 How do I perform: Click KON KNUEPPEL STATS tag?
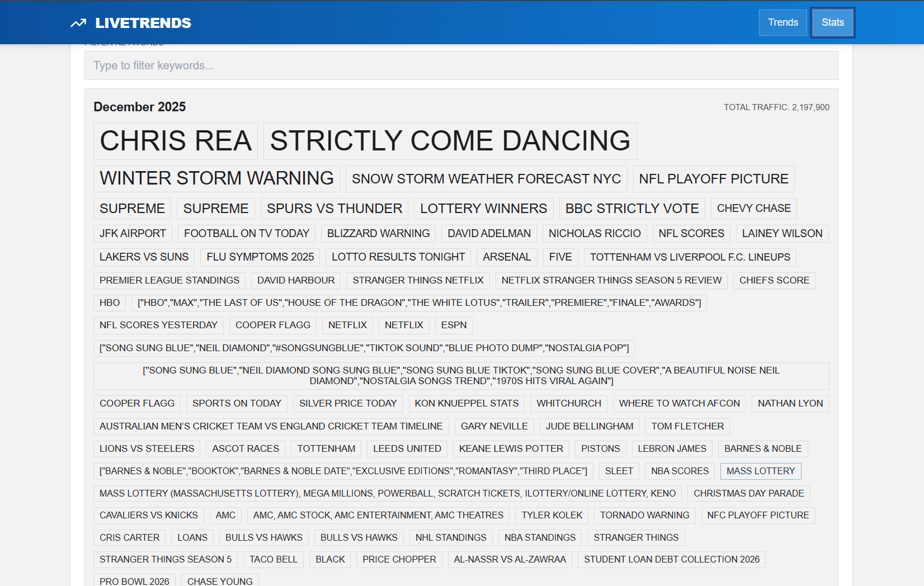point(466,404)
